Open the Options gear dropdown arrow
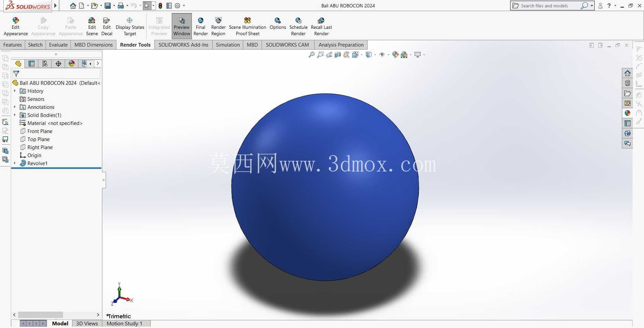Screen dimensions: 644x328 tap(184, 6)
